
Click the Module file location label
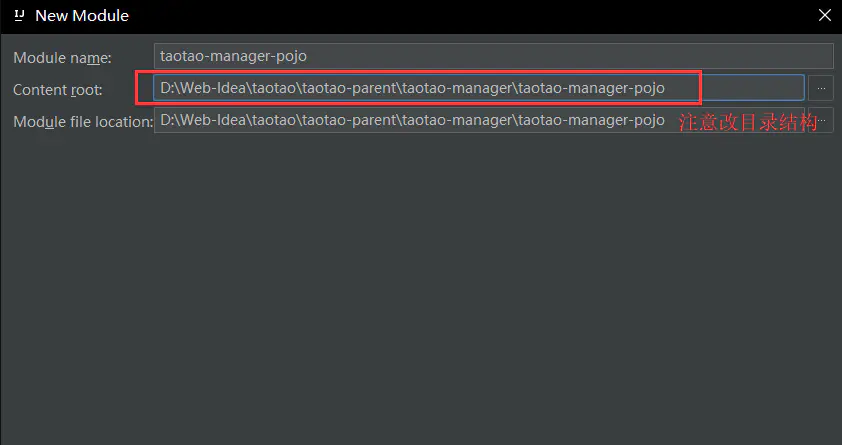[82, 122]
